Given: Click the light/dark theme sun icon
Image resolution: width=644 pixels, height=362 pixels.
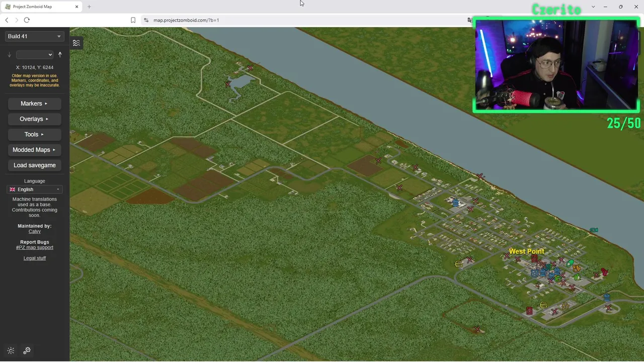Looking at the screenshot, I should point(11,350).
